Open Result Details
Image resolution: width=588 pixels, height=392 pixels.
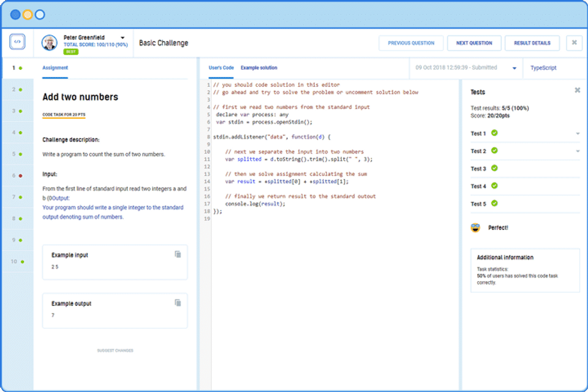point(532,43)
